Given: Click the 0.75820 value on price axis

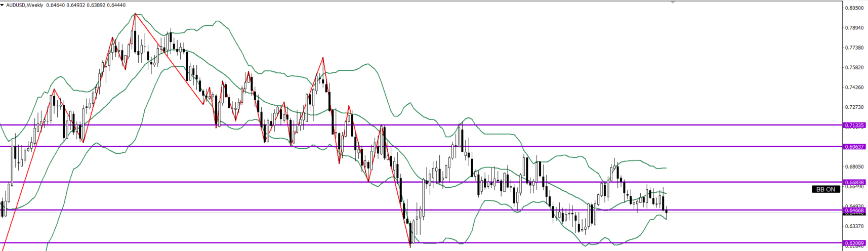Looking at the screenshot, I should (854, 67).
